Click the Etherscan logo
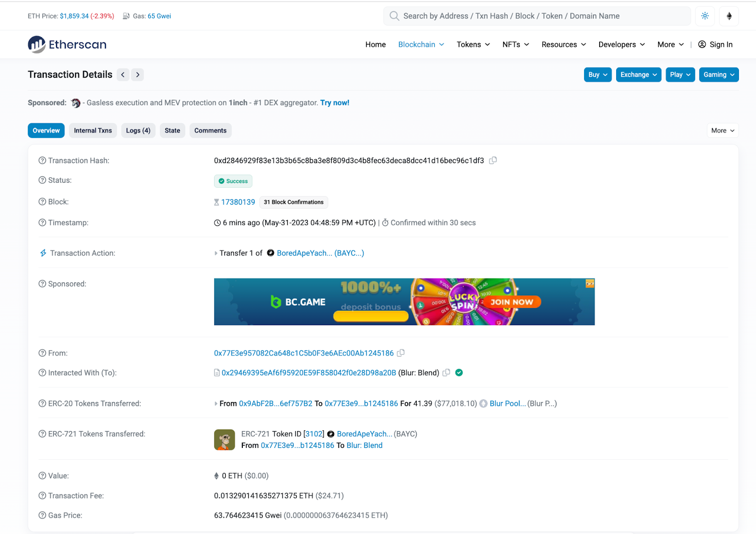The height and width of the screenshot is (534, 756). click(67, 44)
